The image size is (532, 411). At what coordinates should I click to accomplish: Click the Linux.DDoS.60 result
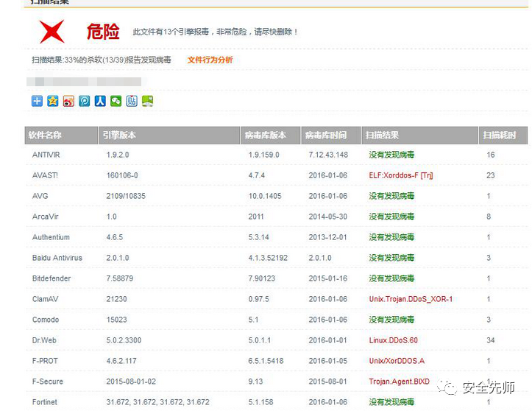tap(393, 340)
